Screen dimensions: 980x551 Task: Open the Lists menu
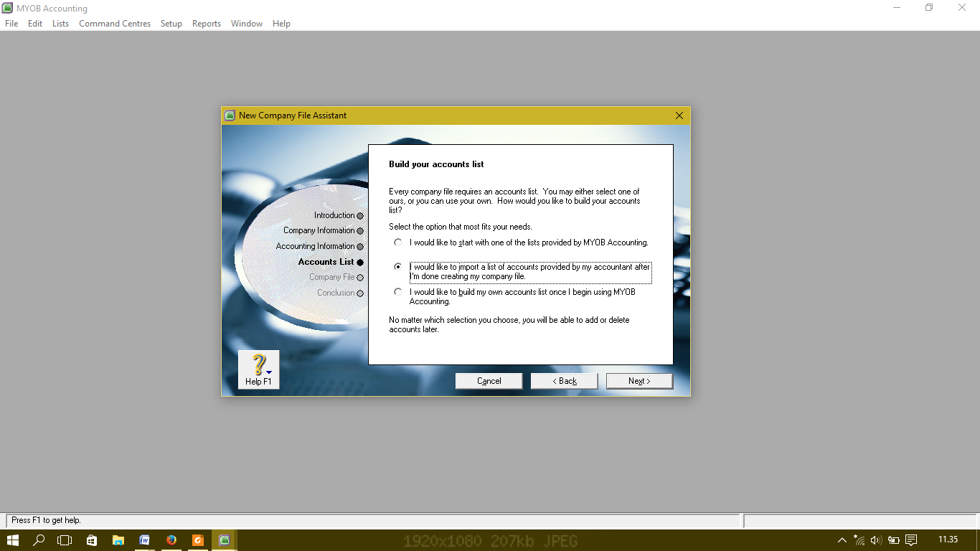61,24
